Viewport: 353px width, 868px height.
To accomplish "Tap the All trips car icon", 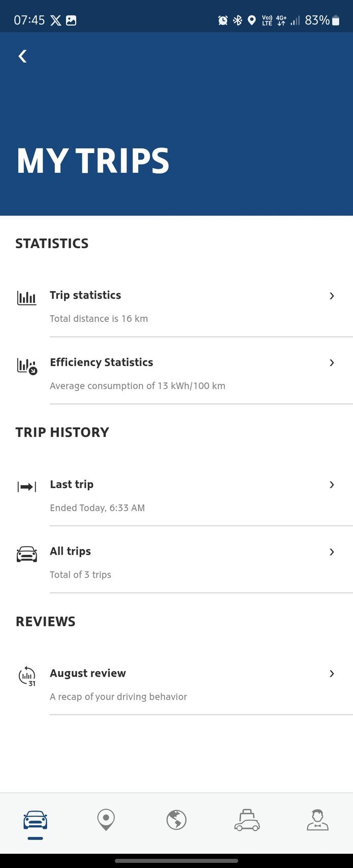I will click(27, 554).
